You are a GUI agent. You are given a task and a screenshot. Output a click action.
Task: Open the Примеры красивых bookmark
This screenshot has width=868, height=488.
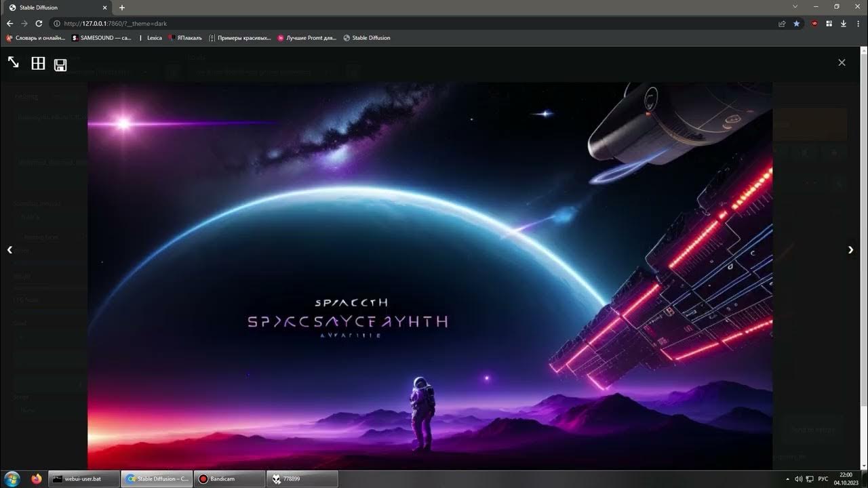click(240, 38)
